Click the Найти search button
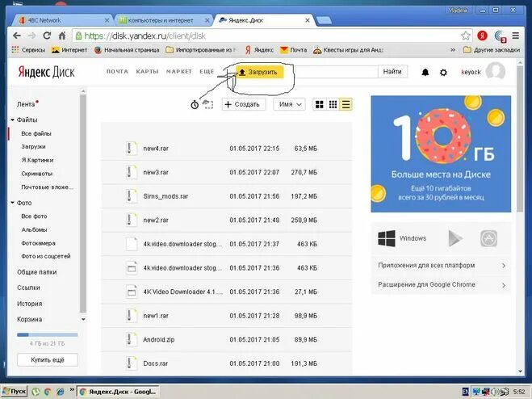Image resolution: width=532 pixels, height=399 pixels. pos(392,72)
